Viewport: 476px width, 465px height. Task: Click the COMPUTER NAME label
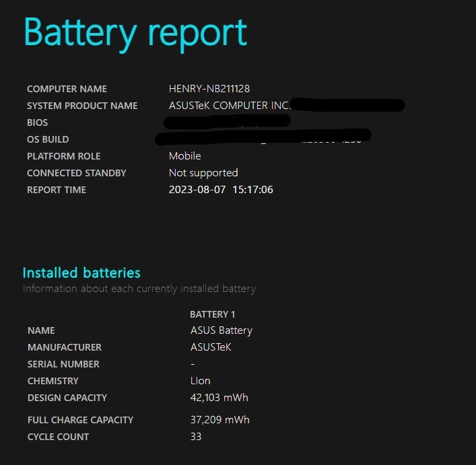(x=67, y=89)
